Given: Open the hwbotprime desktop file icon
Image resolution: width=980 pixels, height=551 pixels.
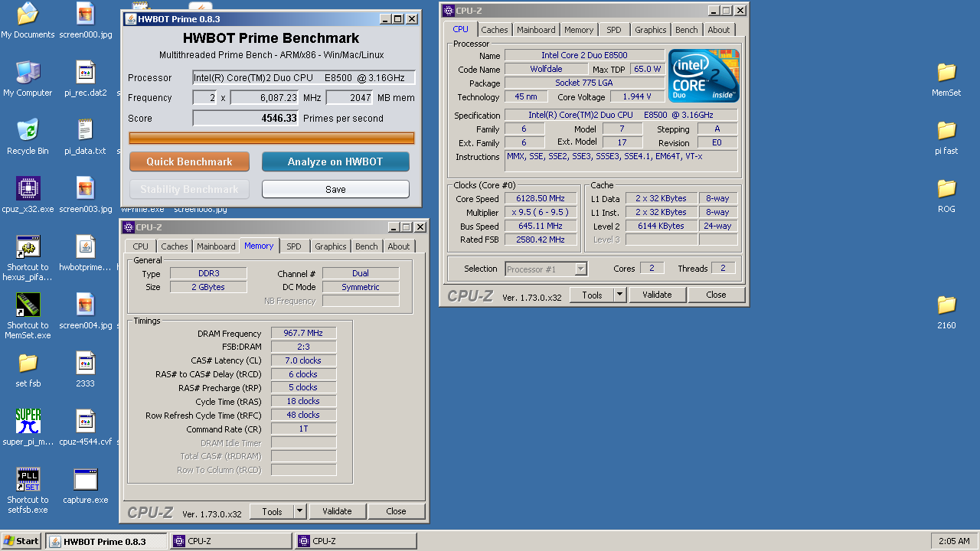Looking at the screenshot, I should pyautogui.click(x=85, y=246).
